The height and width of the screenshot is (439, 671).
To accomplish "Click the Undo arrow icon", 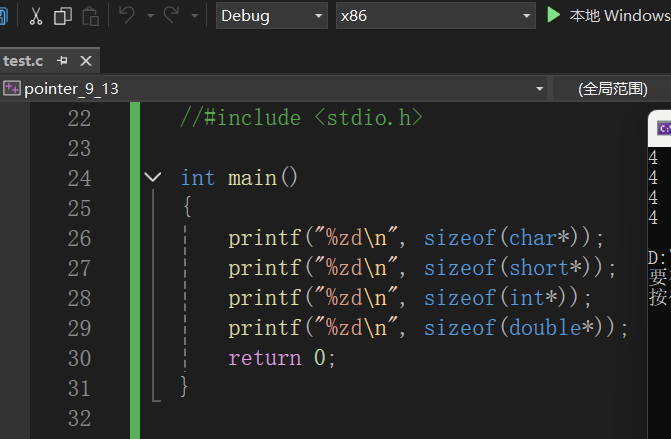I will point(127,15).
